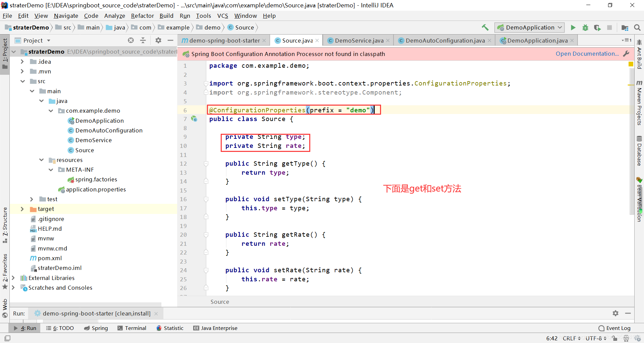Image resolution: width=644 pixels, height=343 pixels.
Task: Expand External Libraries node
Action: point(13,278)
